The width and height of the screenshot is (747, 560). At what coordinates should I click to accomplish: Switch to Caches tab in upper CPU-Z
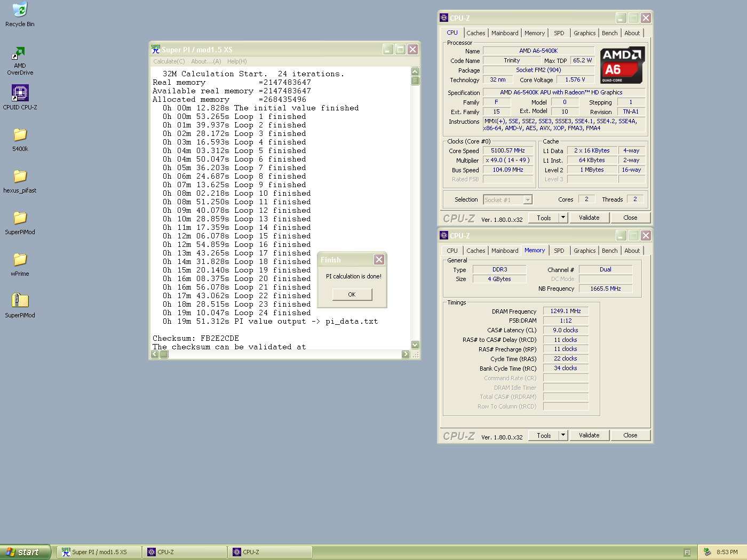click(x=476, y=33)
